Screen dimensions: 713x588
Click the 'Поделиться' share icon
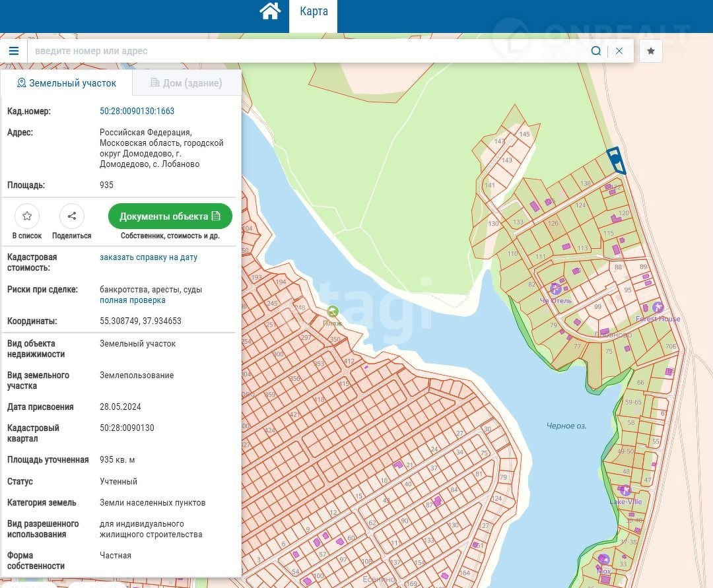(x=72, y=216)
